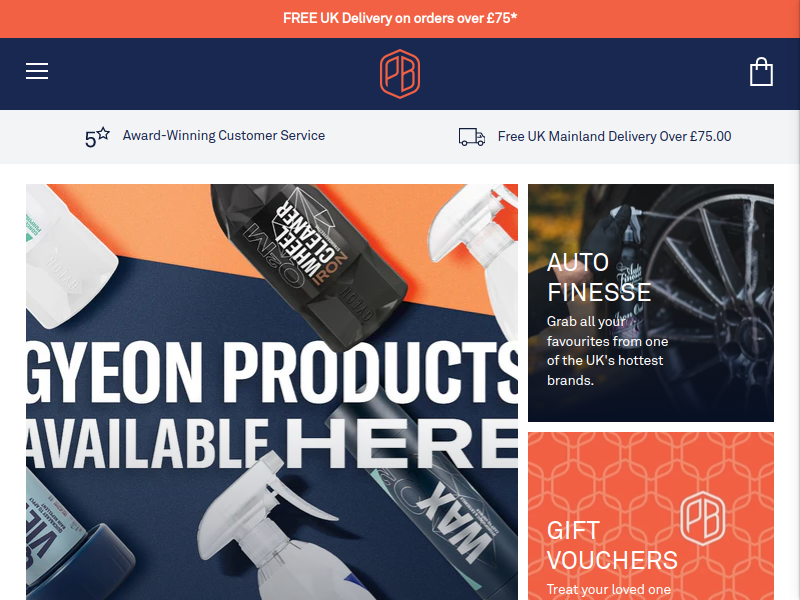
Task: Open the shopping bag cart
Action: [x=761, y=71]
